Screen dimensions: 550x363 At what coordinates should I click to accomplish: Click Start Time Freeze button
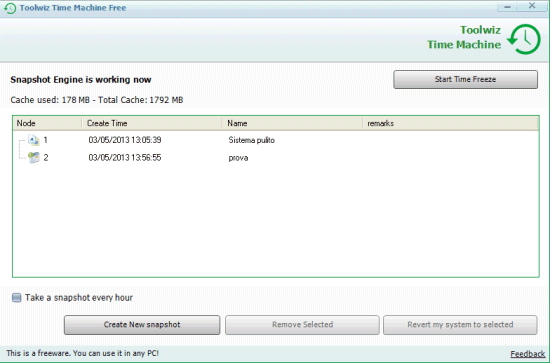pyautogui.click(x=465, y=79)
